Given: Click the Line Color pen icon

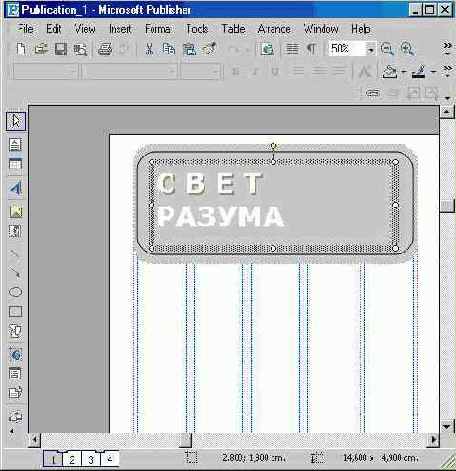Looking at the screenshot, I should point(419,71).
